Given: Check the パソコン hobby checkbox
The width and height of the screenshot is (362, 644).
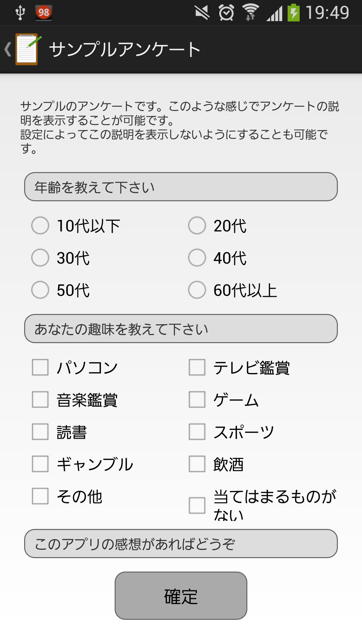Looking at the screenshot, I should pyautogui.click(x=40, y=367).
